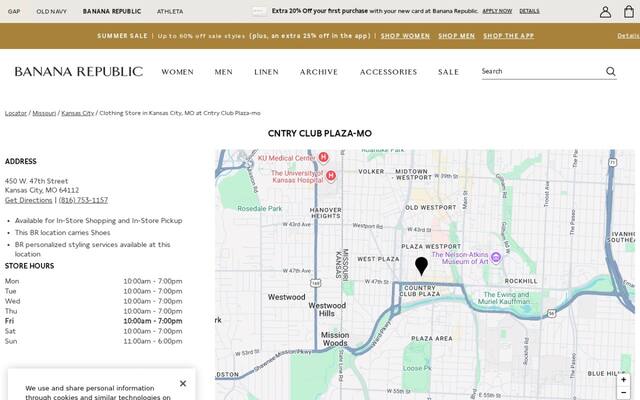Zoom out on the map
Image resolution: width=640 pixels, height=400 pixels.
point(623,392)
